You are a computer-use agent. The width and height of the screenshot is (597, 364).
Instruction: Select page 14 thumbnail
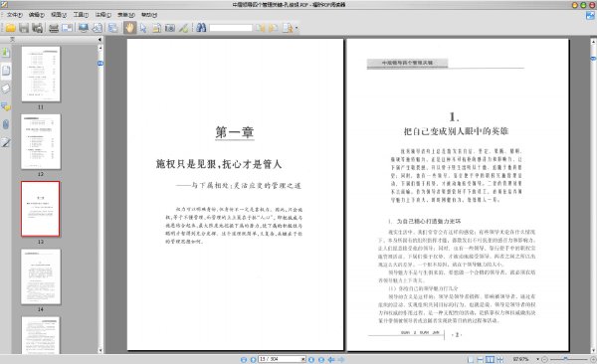coord(41,276)
